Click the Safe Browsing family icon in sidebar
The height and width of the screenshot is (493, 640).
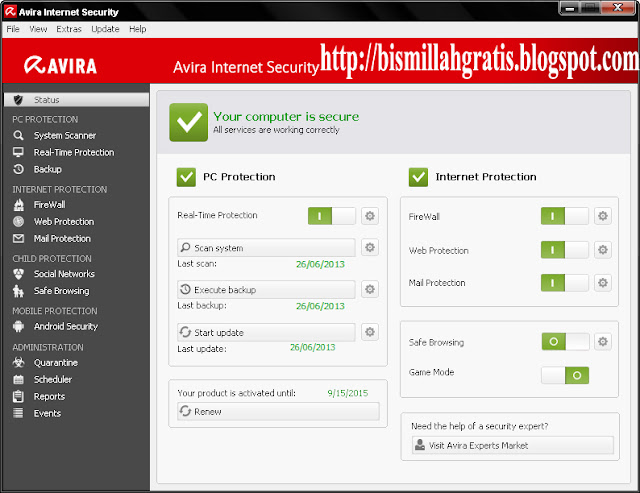[x=18, y=291]
